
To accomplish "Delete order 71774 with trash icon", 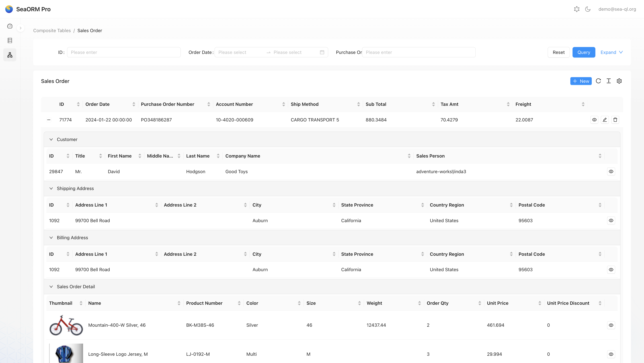I will coord(615,120).
